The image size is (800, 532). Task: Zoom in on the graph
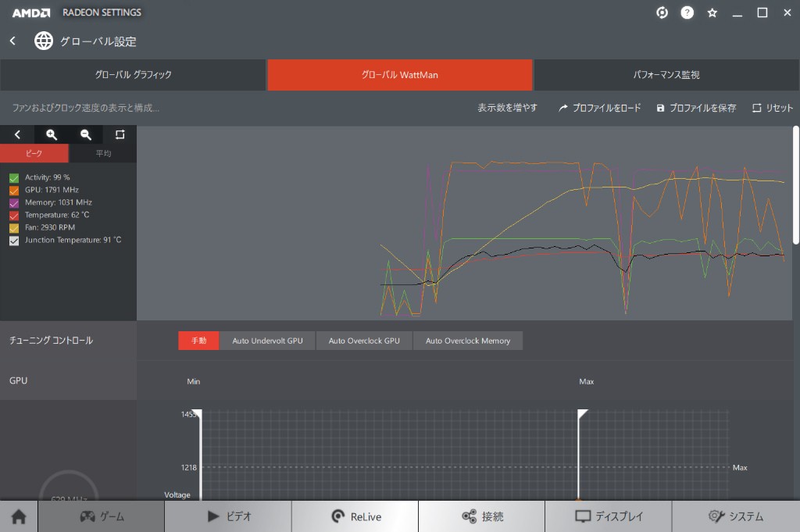pyautogui.click(x=52, y=134)
